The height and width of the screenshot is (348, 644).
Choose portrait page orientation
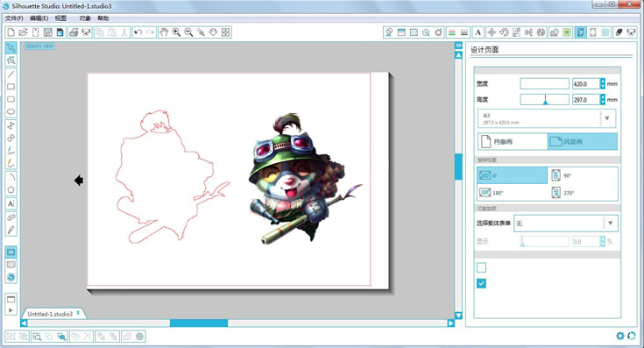(513, 141)
